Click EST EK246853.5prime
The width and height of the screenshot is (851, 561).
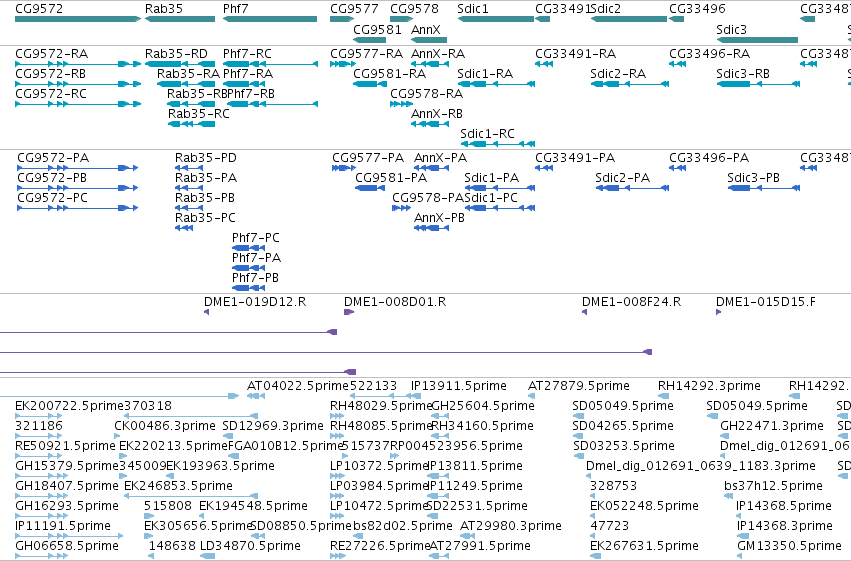tap(191, 496)
